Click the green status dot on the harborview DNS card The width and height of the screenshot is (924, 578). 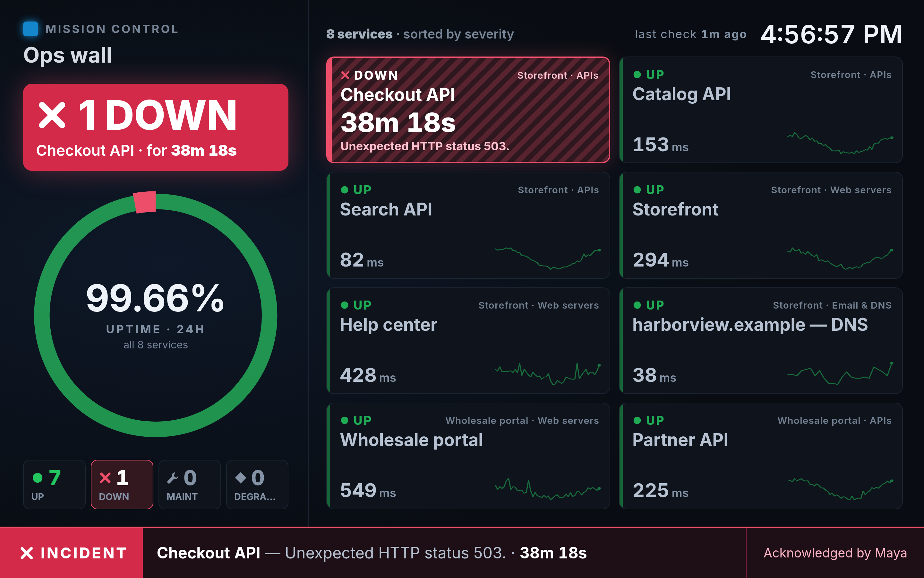coord(637,305)
